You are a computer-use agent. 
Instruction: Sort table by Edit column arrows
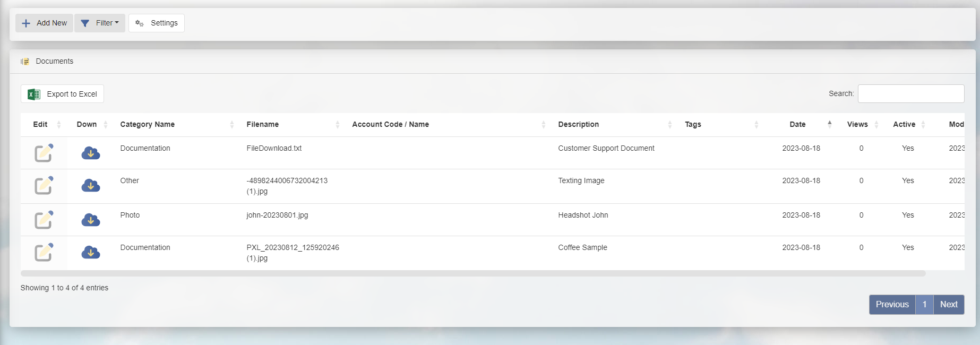(59, 124)
